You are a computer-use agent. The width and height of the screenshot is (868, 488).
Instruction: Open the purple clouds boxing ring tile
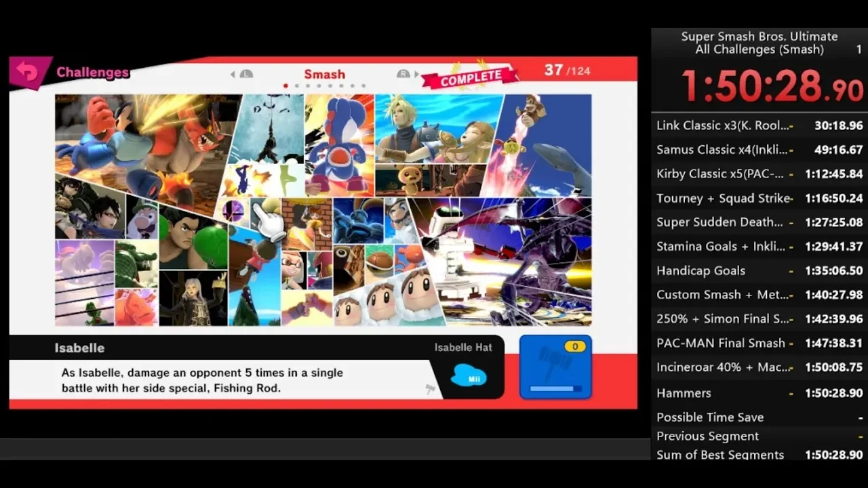pos(85,283)
